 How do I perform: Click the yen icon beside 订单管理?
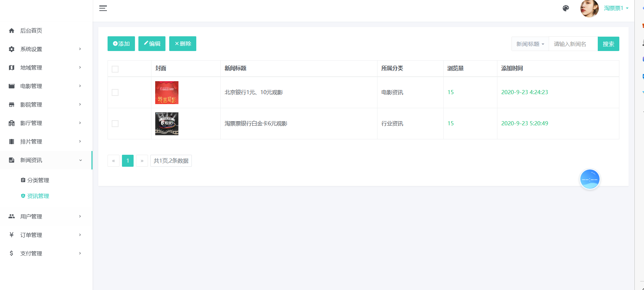[x=12, y=235]
